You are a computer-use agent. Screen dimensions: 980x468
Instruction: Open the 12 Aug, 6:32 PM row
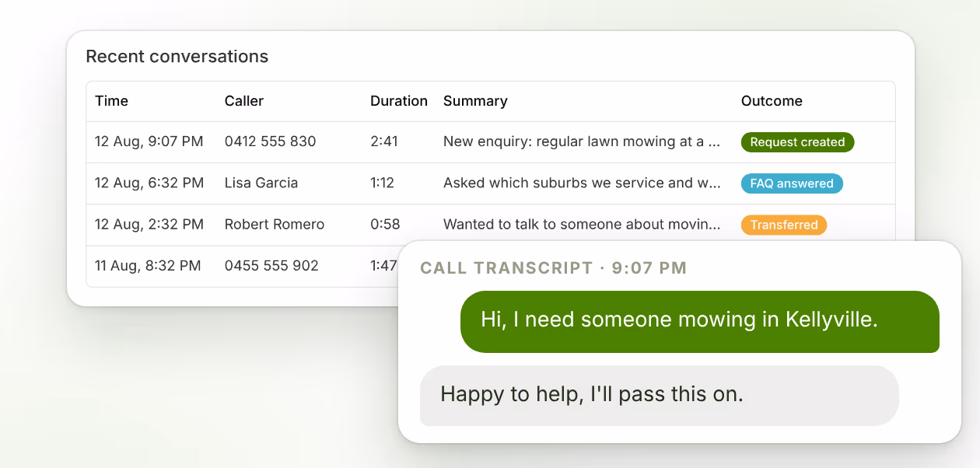pyautogui.click(x=491, y=183)
